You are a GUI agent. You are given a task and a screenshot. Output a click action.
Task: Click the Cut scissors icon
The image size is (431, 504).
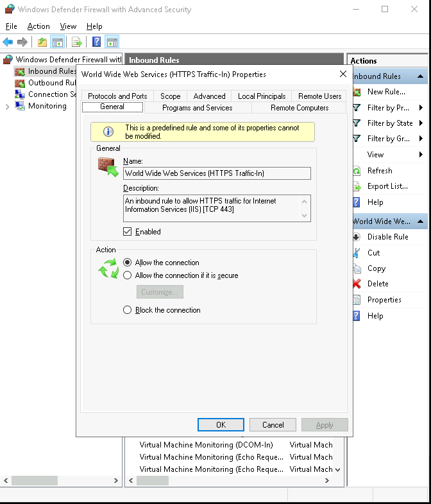coord(357,253)
